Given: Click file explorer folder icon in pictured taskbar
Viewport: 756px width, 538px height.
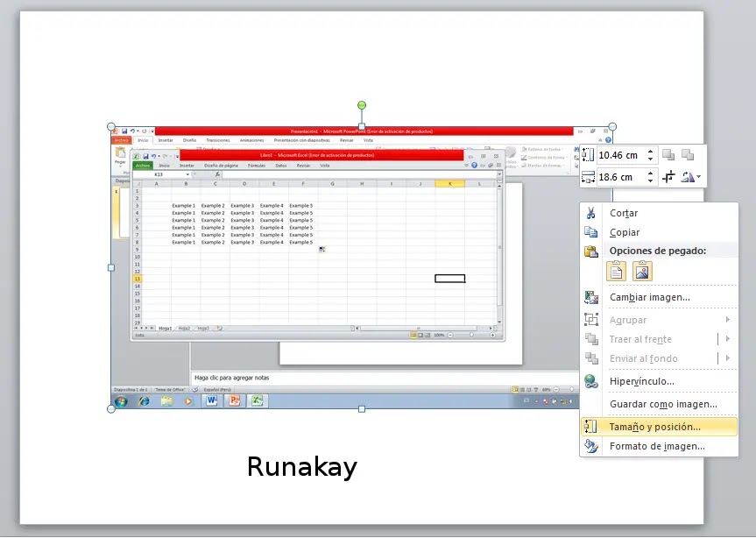Looking at the screenshot, I should tap(166, 401).
